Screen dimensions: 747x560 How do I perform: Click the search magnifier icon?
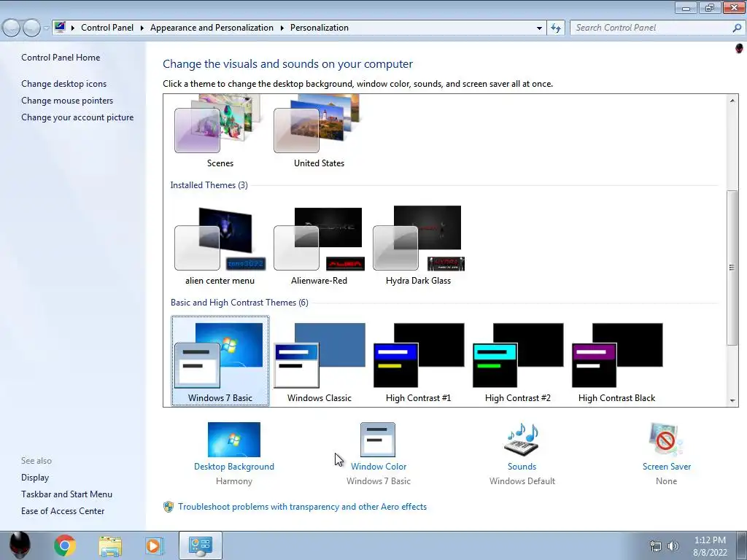pyautogui.click(x=737, y=28)
